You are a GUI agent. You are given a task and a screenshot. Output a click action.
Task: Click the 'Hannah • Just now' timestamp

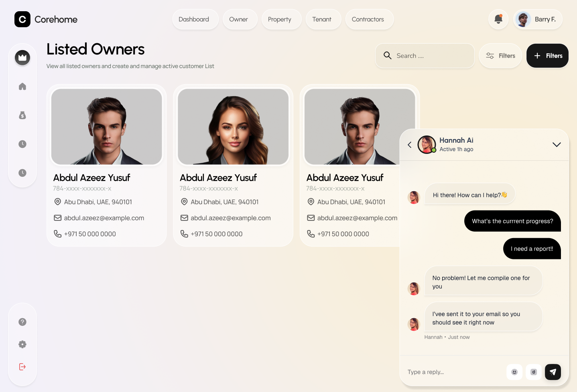447,337
